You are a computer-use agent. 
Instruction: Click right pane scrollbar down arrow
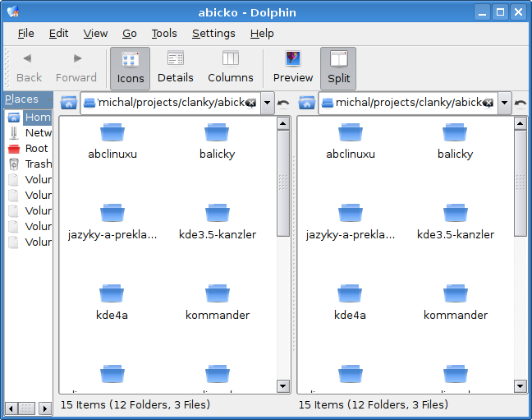pos(521,386)
